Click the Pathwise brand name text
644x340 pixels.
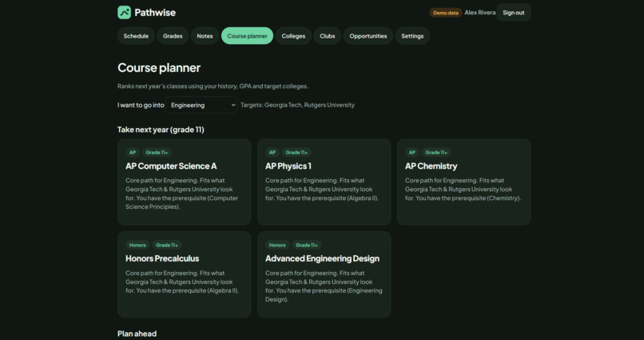155,13
